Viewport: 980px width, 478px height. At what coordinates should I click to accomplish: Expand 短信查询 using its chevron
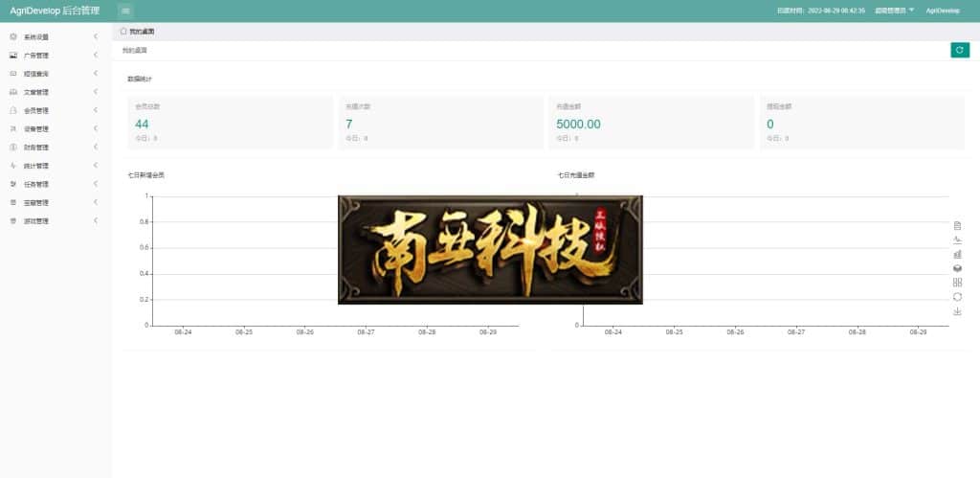[x=96, y=73]
